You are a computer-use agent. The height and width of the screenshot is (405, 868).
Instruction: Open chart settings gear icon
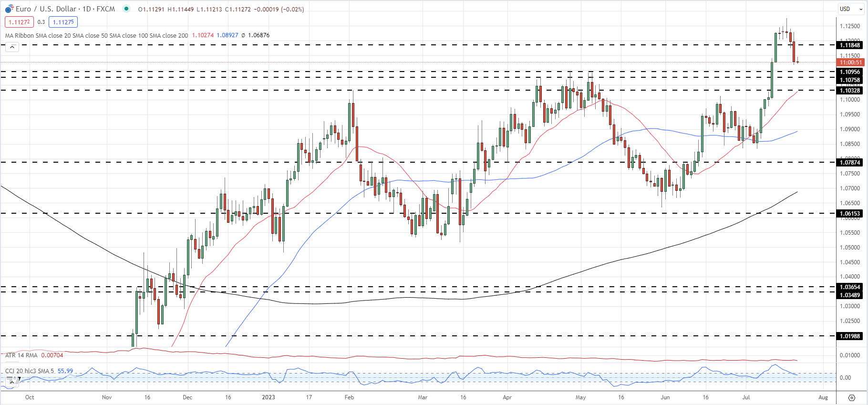852,397
